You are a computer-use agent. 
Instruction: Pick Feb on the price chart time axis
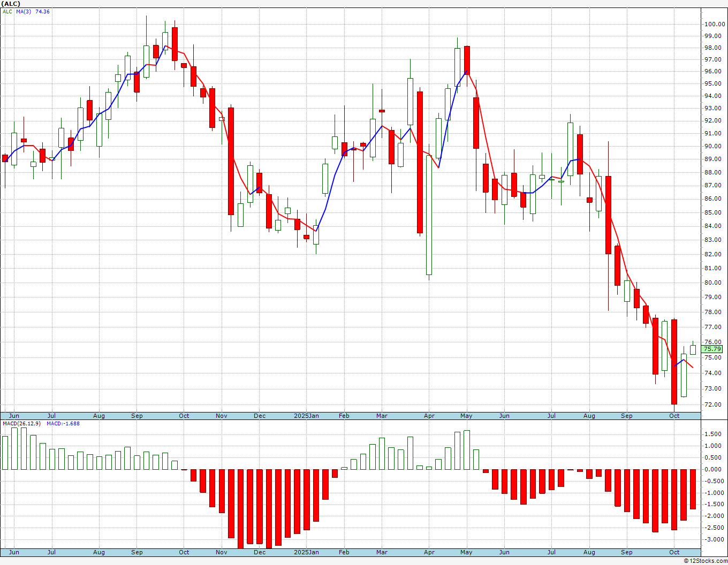coord(344,416)
